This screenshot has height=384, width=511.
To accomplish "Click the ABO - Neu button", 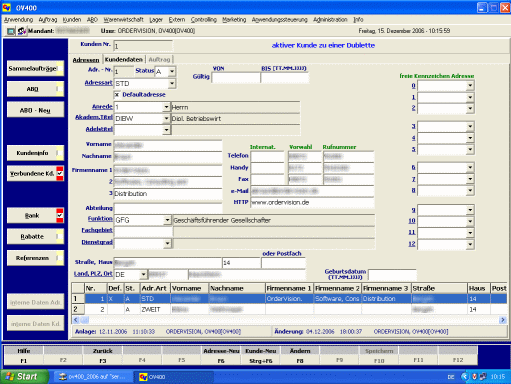I will pyautogui.click(x=35, y=110).
